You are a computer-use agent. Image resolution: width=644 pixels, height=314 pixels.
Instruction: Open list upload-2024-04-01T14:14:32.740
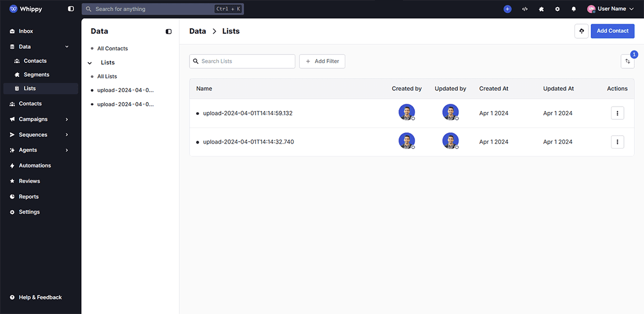pyautogui.click(x=248, y=142)
